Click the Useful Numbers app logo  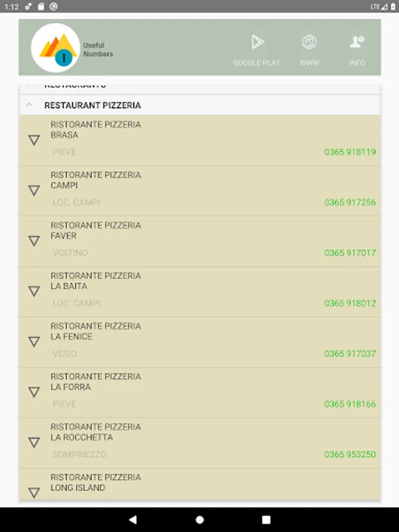click(x=56, y=47)
